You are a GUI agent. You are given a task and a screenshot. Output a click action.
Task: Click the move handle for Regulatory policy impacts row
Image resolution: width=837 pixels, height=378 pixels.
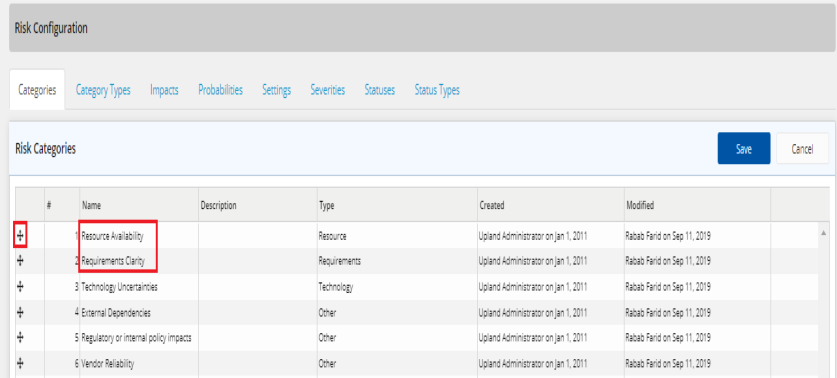coord(20,338)
